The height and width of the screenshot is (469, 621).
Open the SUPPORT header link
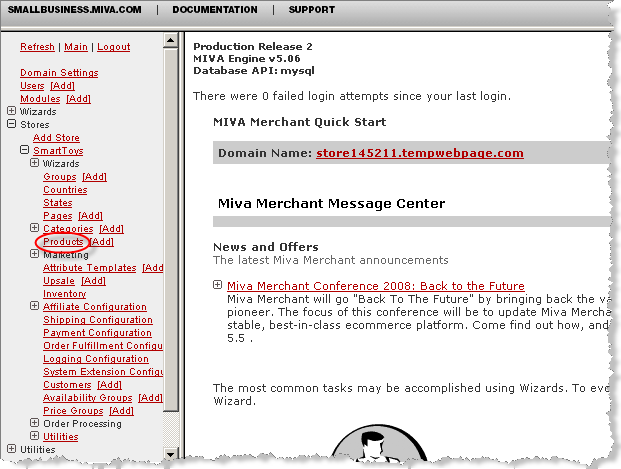click(x=312, y=10)
